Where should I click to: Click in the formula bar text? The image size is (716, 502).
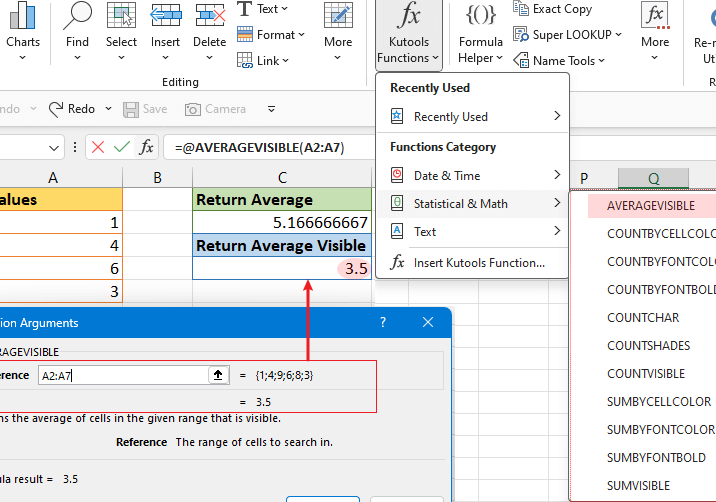point(259,148)
